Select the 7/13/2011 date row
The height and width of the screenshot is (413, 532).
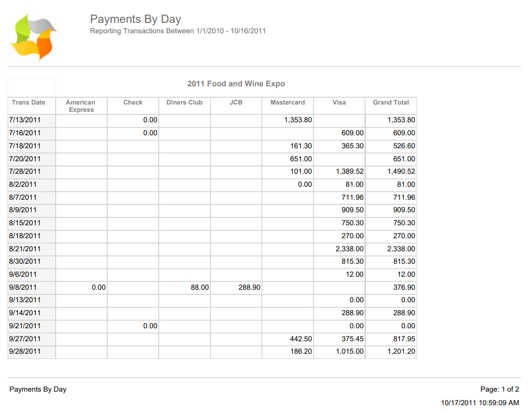click(x=25, y=120)
